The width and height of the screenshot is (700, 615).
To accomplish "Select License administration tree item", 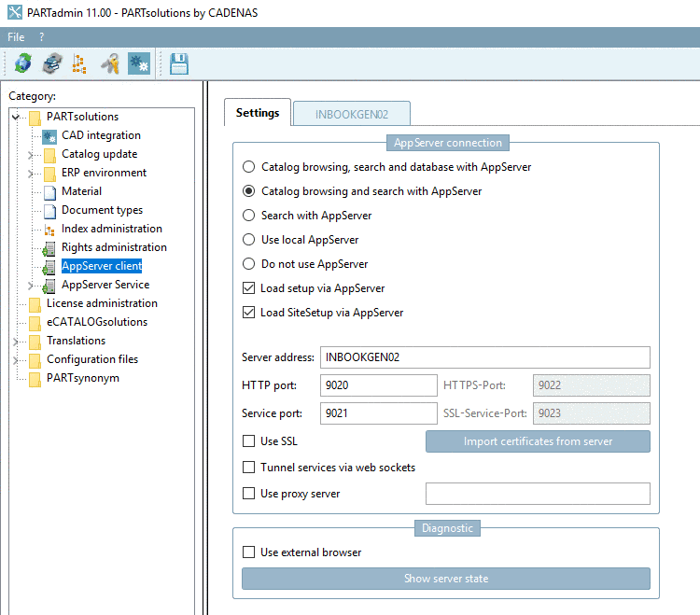I will pyautogui.click(x=103, y=303).
